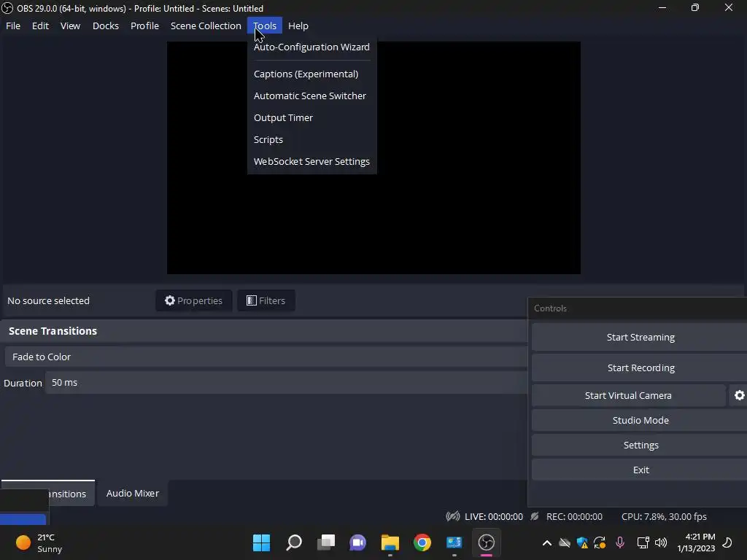Screen dimensions: 747x560
Task: Open the virtual camera settings gear
Action: (739, 395)
